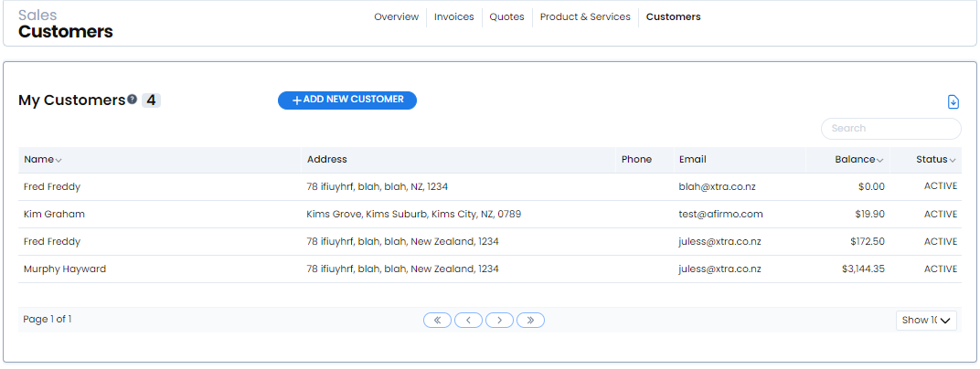Screen dimensions: 980x369
Task: Click the blah@xtra.co.nz email cell
Action: tap(718, 186)
